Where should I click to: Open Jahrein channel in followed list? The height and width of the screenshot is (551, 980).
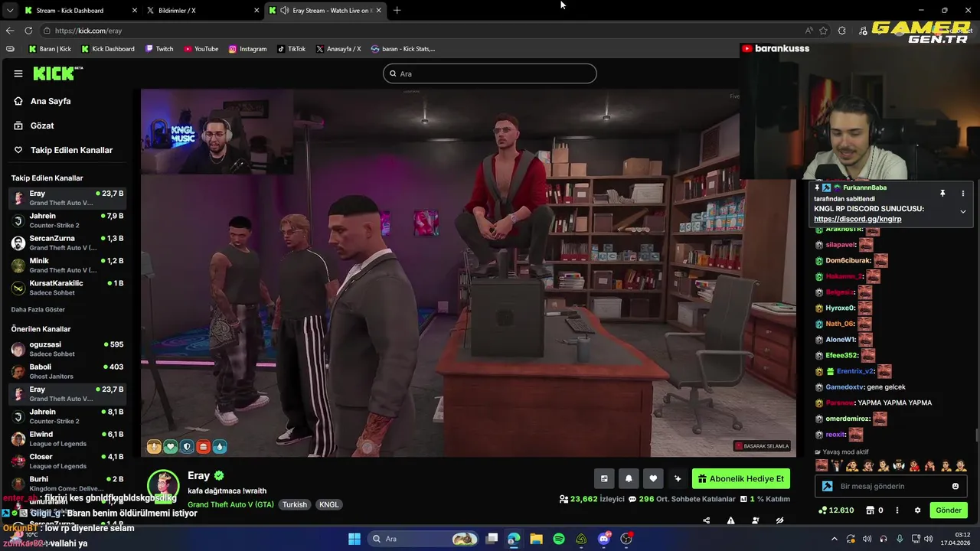67,220
